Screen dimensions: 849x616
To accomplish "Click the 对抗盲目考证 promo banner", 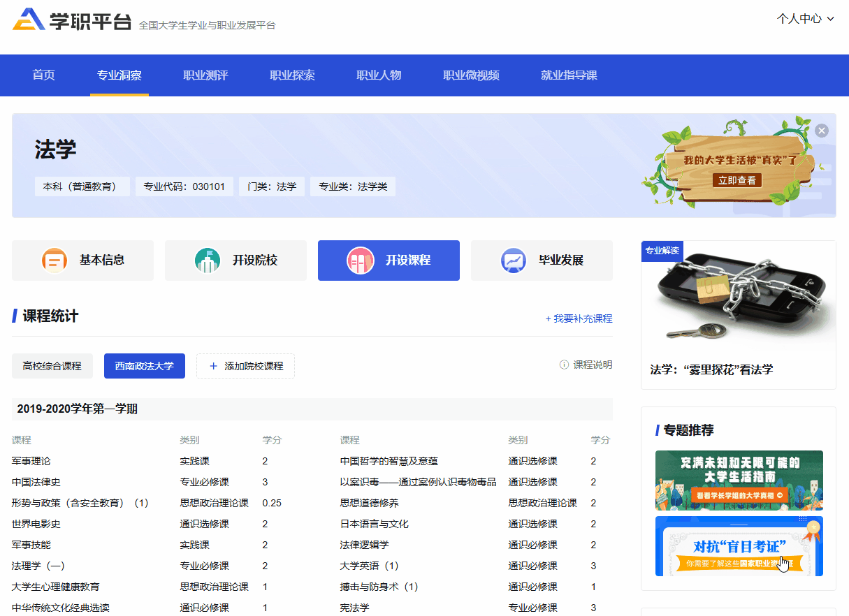I will [x=738, y=546].
